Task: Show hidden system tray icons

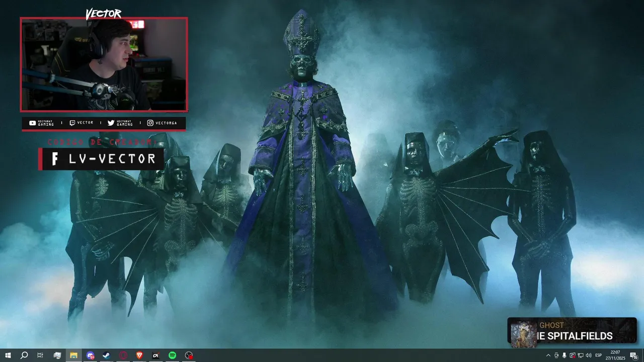Action: [548, 355]
